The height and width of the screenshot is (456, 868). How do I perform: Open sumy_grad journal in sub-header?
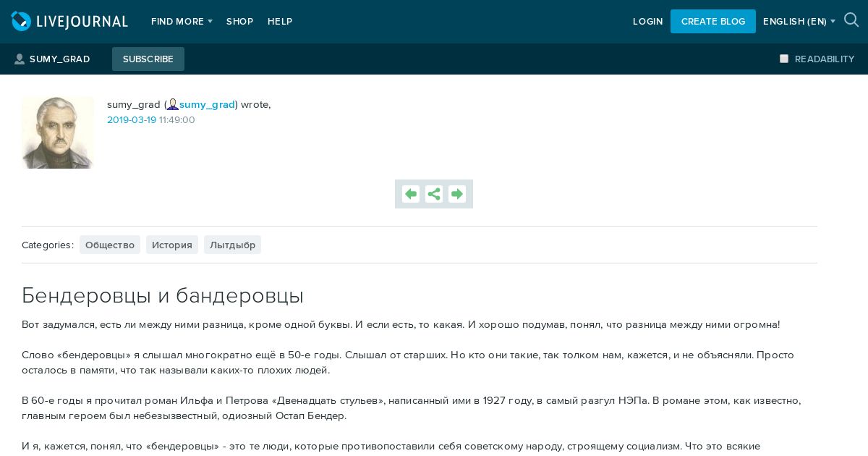[59, 59]
